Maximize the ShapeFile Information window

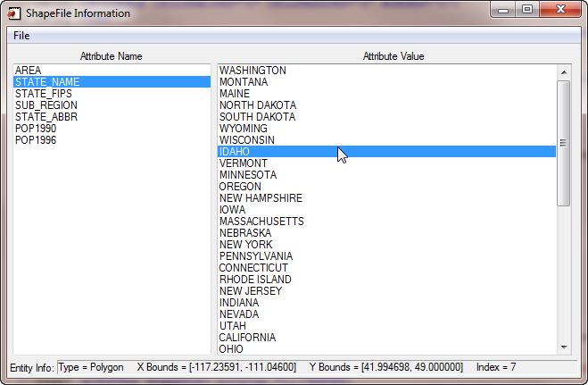click(x=527, y=10)
